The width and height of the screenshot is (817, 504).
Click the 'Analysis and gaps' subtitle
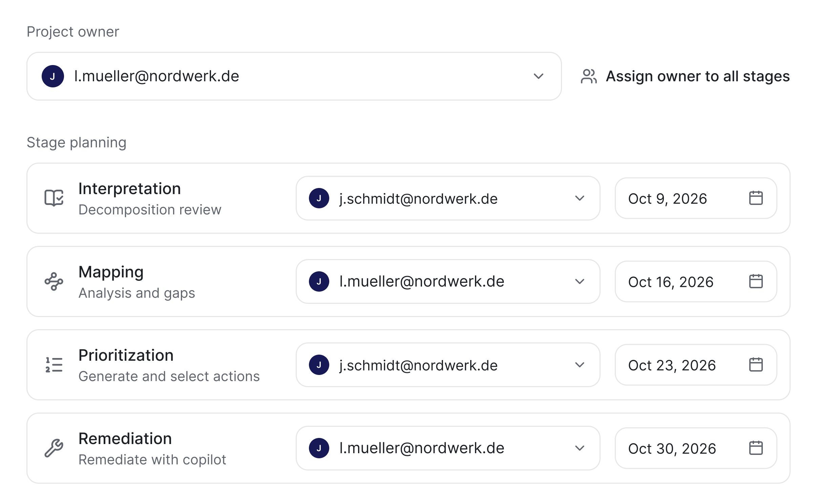pos(137,293)
